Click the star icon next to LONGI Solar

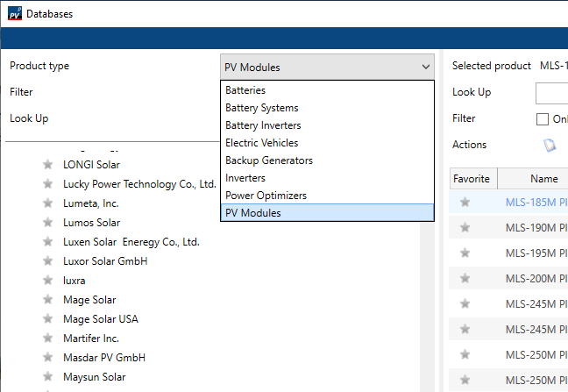tap(48, 165)
